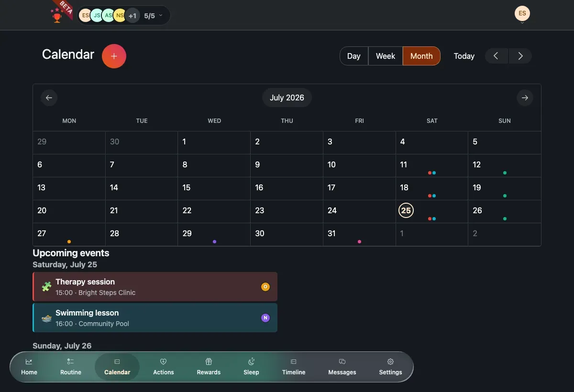Click the puzzle icon on Therapy session
574x392 pixels.
point(46,287)
